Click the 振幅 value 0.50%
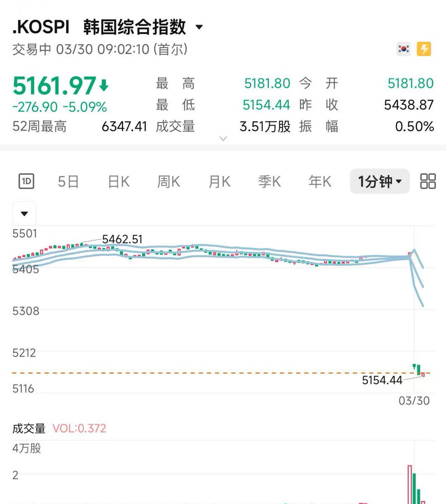The width and height of the screenshot is (446, 504). coord(415,126)
